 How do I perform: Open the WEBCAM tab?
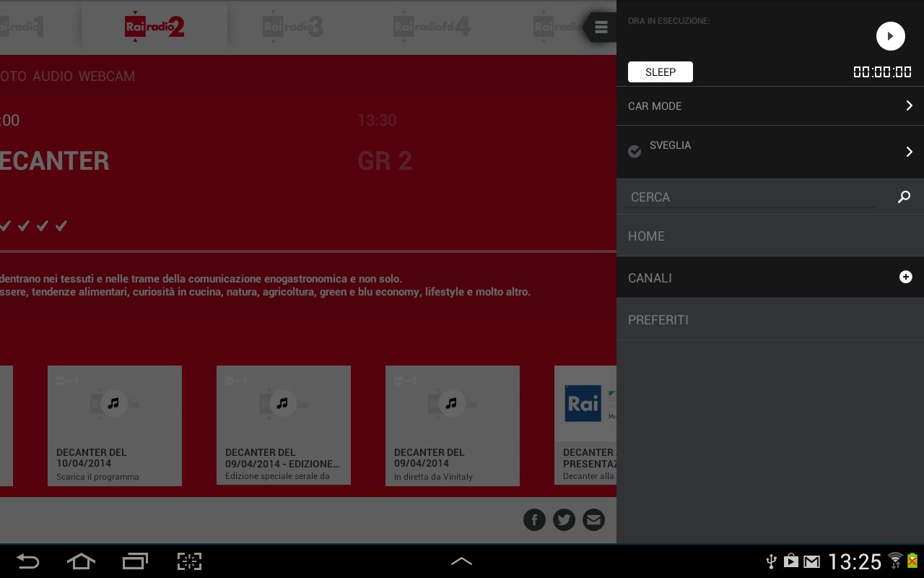(107, 76)
